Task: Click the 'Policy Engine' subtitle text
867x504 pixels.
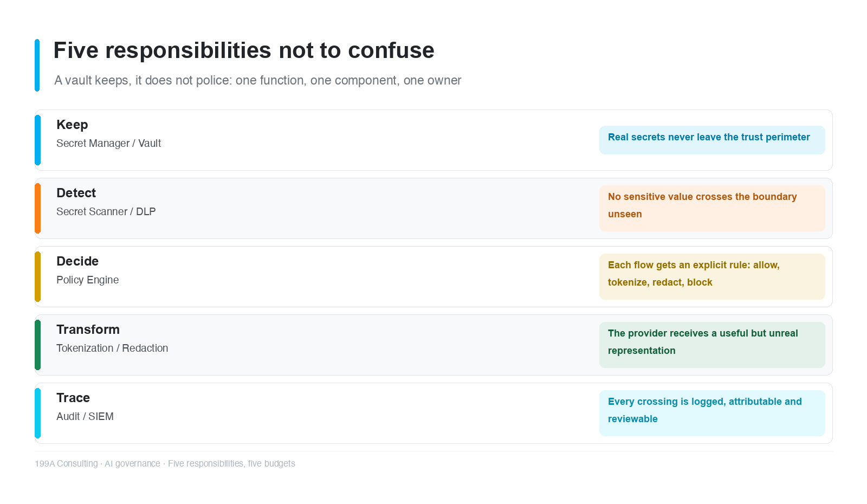Action: point(87,280)
